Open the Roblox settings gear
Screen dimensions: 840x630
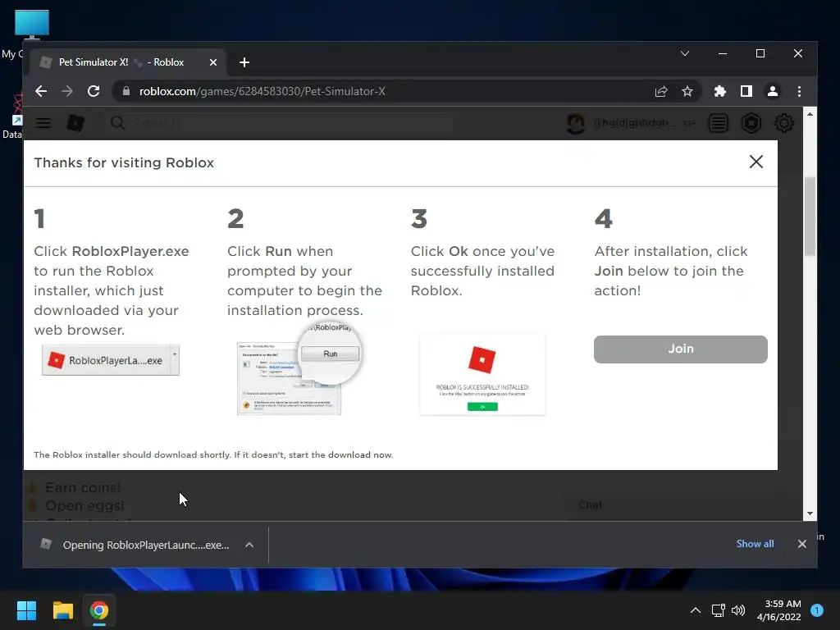784,124
